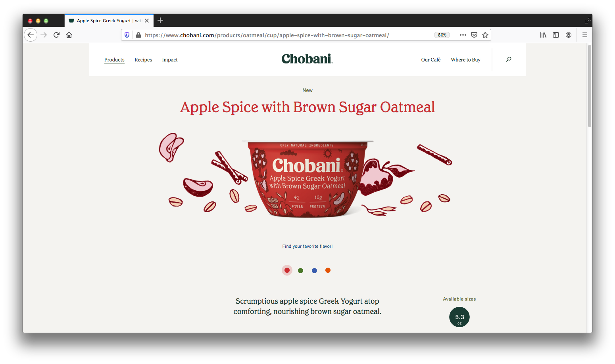Open a new browser tab with plus
This screenshot has height=364, width=615.
[160, 21]
